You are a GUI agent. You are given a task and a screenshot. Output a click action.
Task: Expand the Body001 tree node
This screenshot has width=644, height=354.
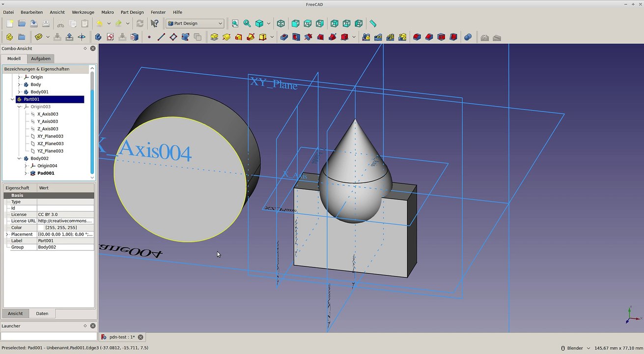[19, 92]
